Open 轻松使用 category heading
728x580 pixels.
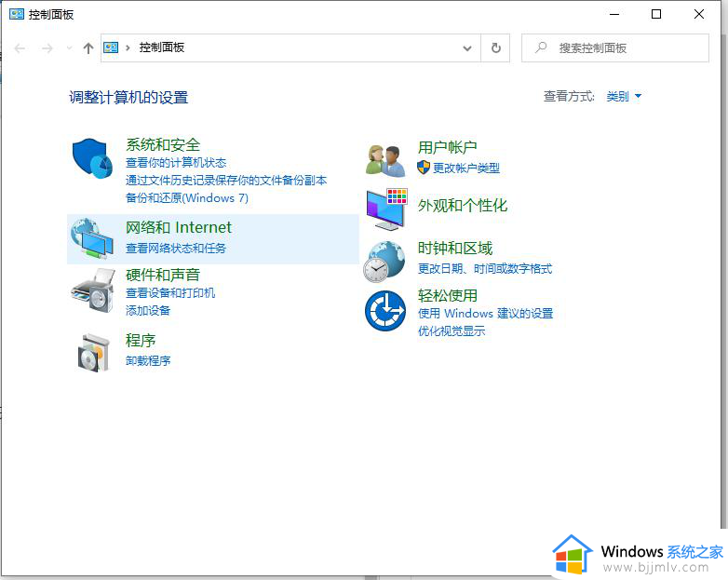(448, 295)
